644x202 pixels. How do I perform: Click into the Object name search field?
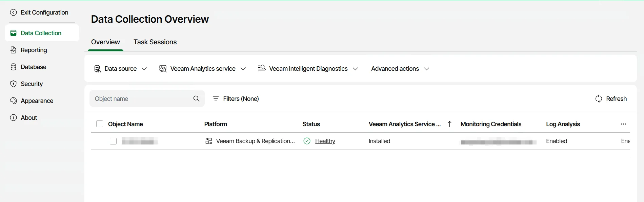point(141,99)
